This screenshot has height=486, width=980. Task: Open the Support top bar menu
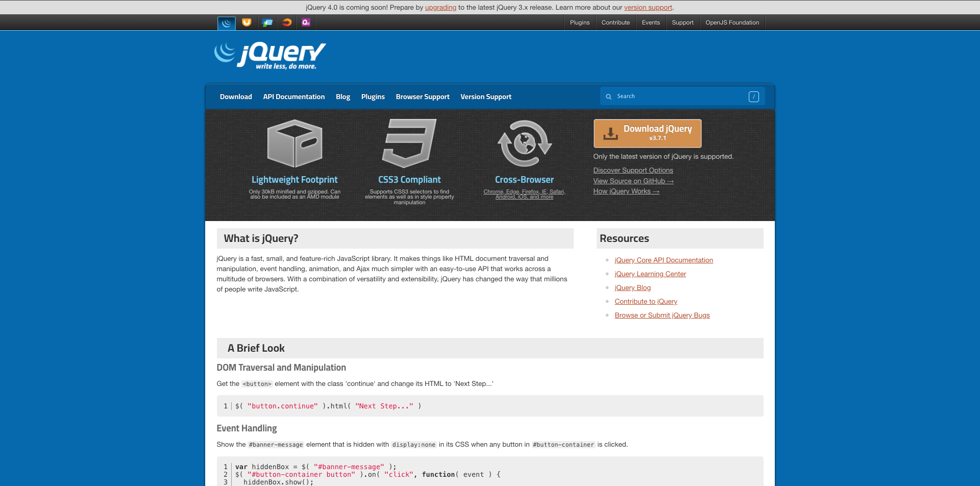coord(682,22)
